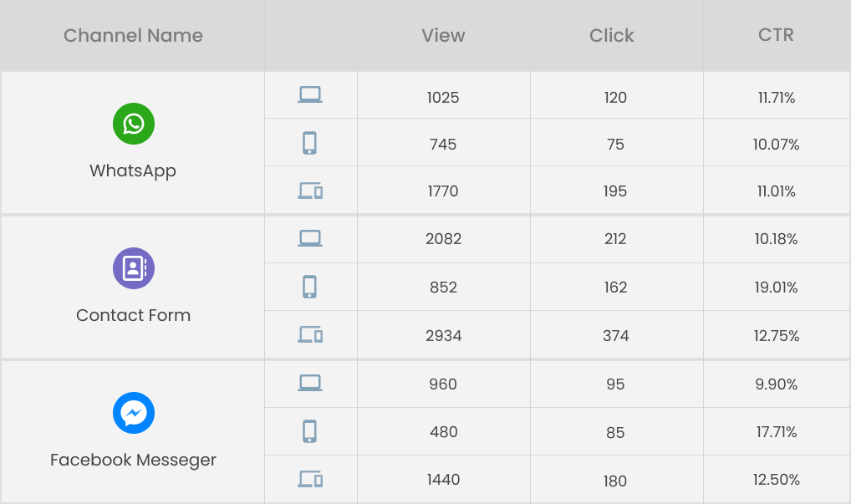Click the green WhatsApp channel icon
This screenshot has height=504, width=851.
(x=134, y=124)
